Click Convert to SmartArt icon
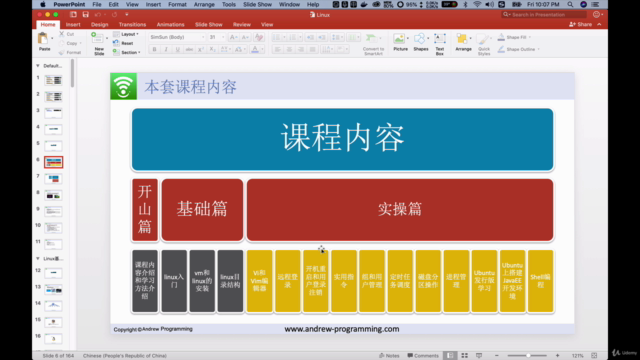This screenshot has width=640, height=360. coord(371,39)
